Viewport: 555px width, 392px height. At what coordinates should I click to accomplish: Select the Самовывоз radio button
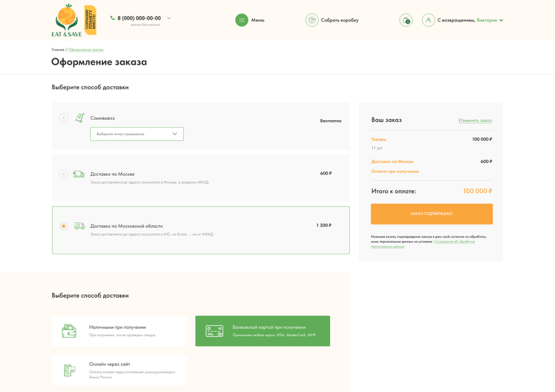pos(64,118)
